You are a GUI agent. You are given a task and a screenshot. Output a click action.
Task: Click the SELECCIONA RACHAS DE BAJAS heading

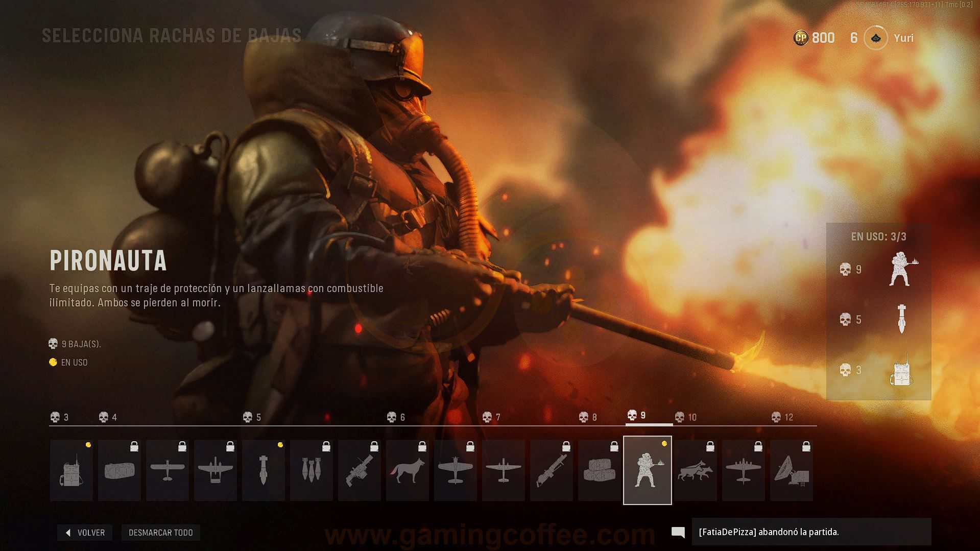click(172, 36)
